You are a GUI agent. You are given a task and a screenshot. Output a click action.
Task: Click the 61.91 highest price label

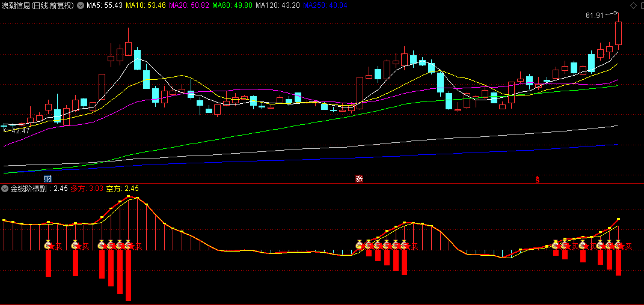pyautogui.click(x=594, y=16)
